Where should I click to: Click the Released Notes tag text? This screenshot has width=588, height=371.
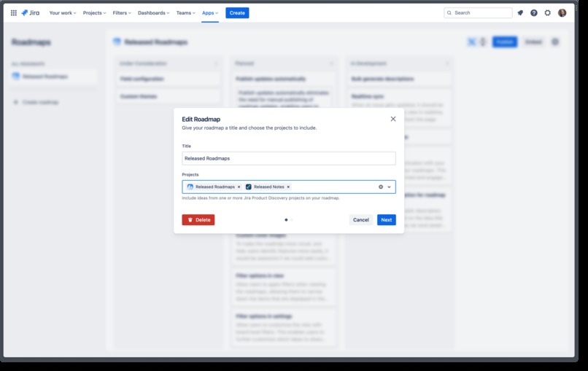pyautogui.click(x=269, y=187)
